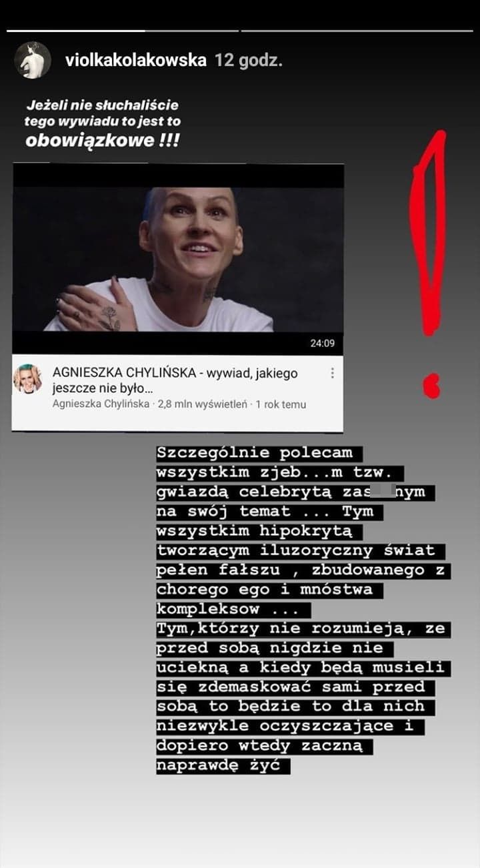Click 'Szczególnie polecam' text line

pyautogui.click(x=255, y=453)
